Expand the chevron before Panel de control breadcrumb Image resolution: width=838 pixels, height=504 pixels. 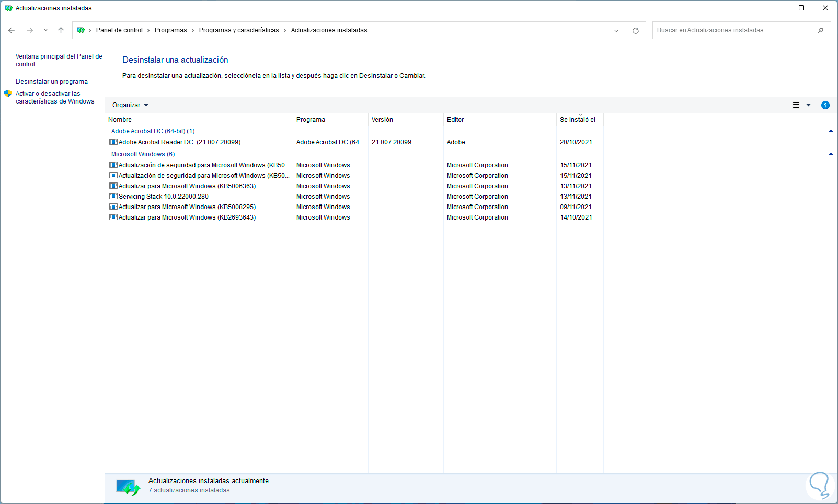click(90, 30)
